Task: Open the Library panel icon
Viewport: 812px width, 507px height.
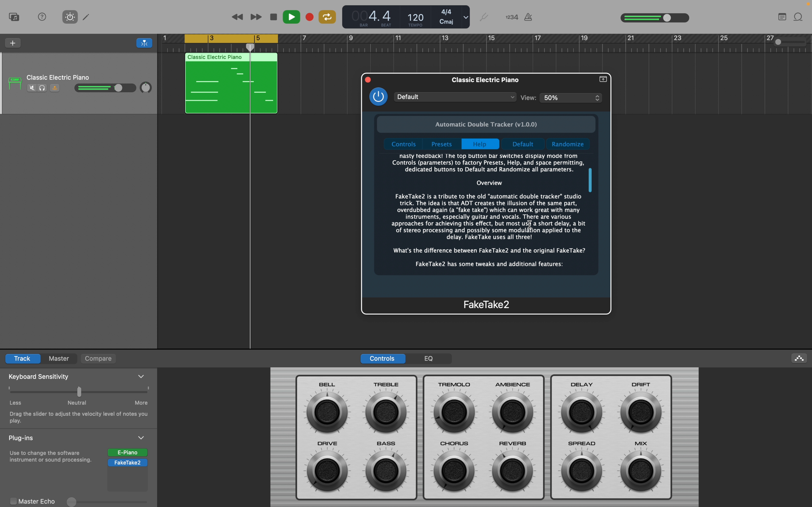Action: [x=14, y=17]
